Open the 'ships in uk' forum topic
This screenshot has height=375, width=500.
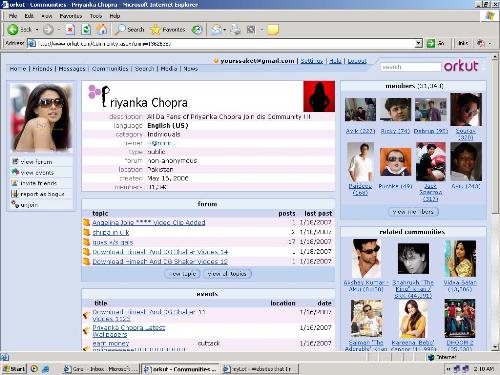coord(111,232)
